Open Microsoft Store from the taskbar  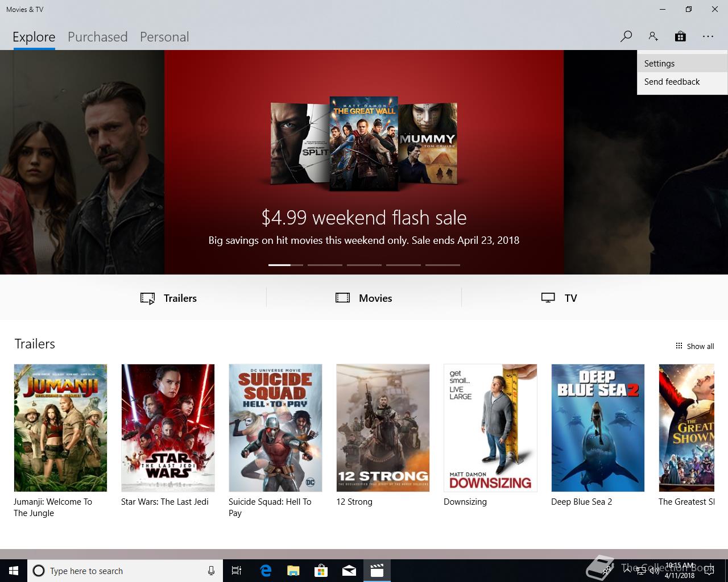321,571
